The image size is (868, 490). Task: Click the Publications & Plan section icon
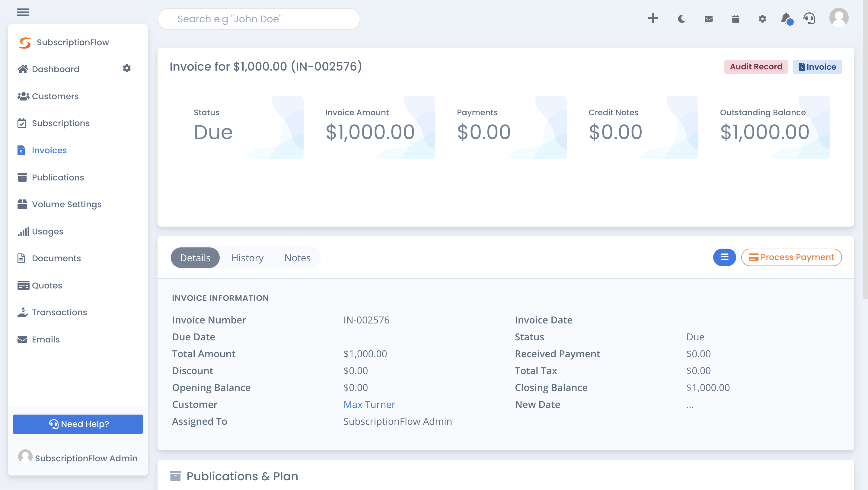point(175,476)
